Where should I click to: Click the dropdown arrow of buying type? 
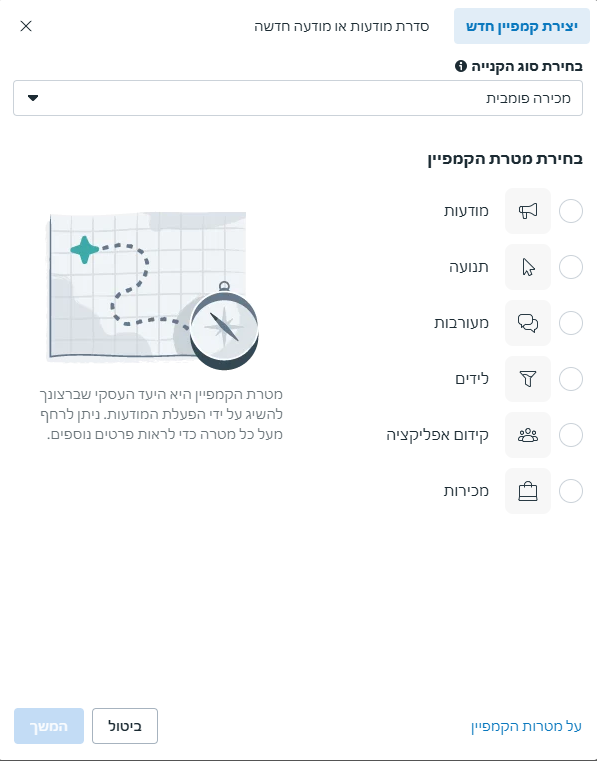[33, 98]
